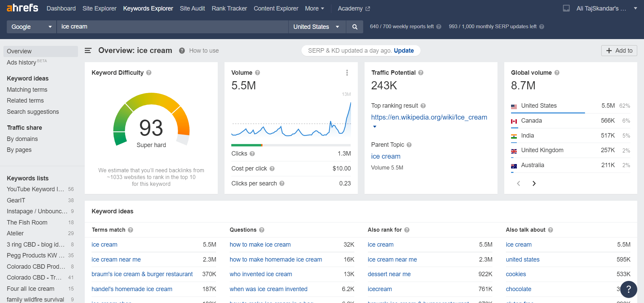Open Content Explorer

click(x=276, y=8)
